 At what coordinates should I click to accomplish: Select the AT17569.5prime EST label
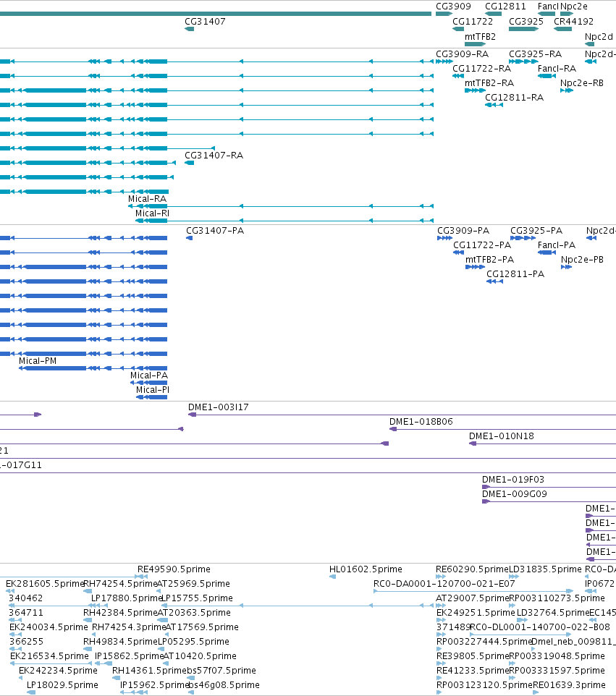tap(202, 627)
